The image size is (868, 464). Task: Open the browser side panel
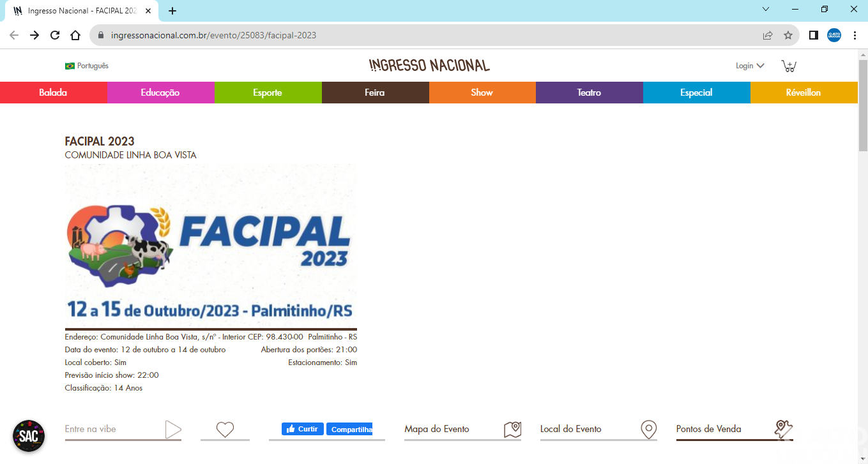tap(814, 35)
